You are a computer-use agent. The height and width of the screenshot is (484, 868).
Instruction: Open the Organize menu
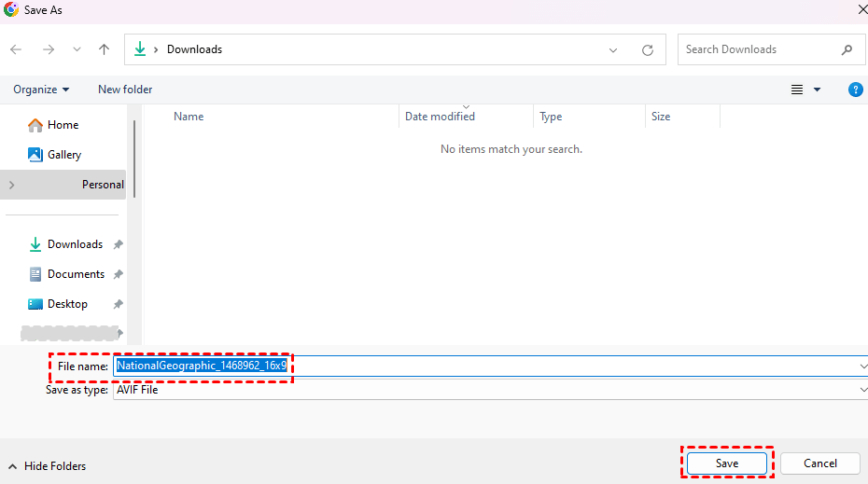41,90
